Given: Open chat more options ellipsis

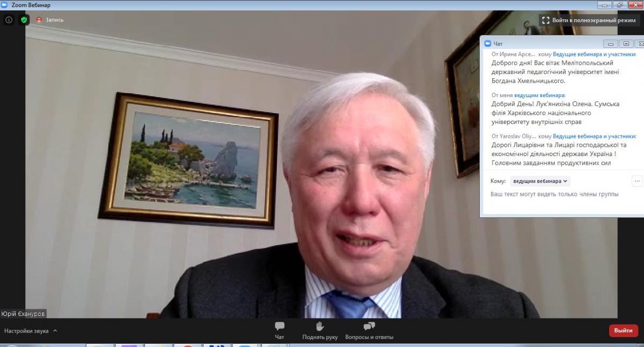Looking at the screenshot, I should (x=637, y=181).
